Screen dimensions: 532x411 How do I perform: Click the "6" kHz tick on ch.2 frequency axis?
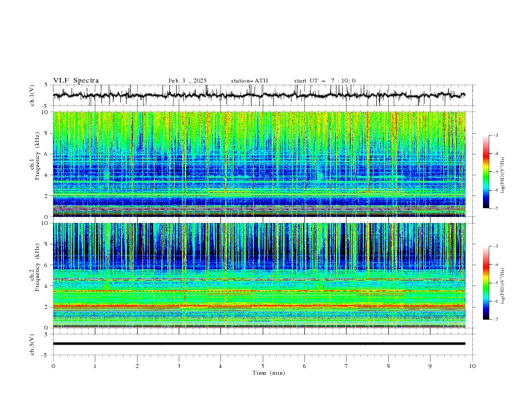pos(47,265)
